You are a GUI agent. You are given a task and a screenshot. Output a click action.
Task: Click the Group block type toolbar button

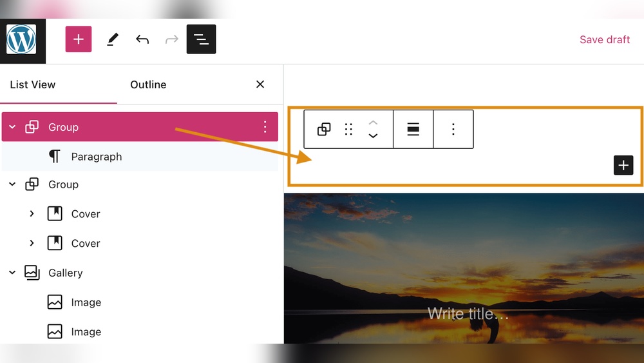pyautogui.click(x=324, y=129)
